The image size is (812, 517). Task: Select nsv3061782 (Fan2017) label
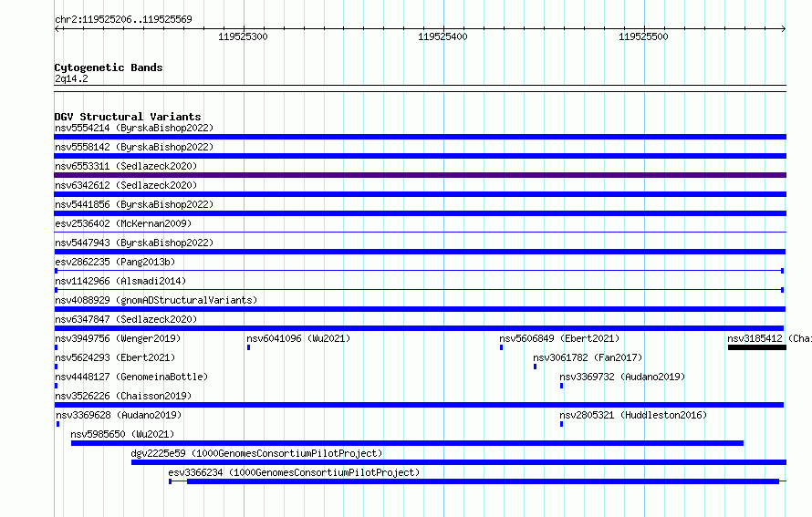point(588,357)
